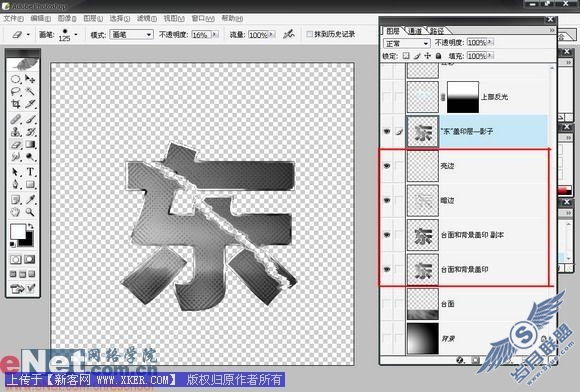Click the eraser opacity 16% field
Image resolution: width=580 pixels, height=392 pixels.
(x=201, y=35)
